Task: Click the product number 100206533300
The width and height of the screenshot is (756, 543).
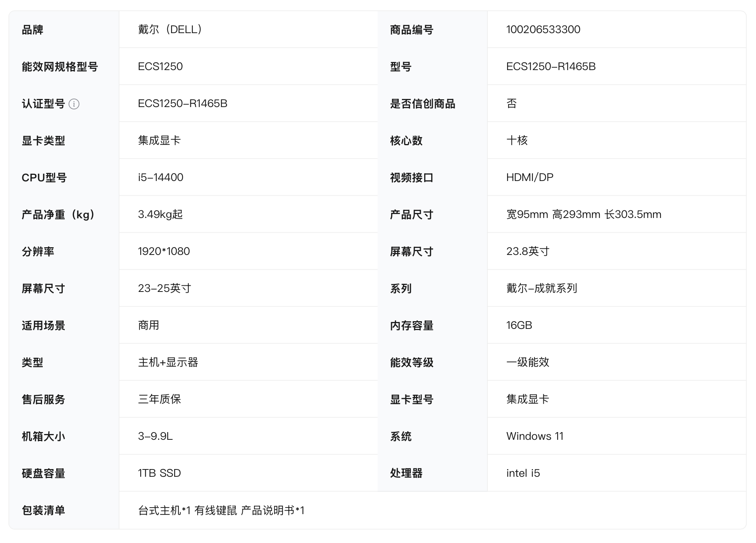Action: (543, 29)
